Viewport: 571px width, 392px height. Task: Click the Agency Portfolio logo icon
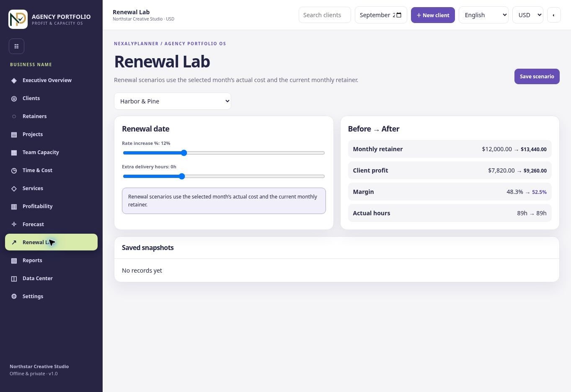[18, 19]
